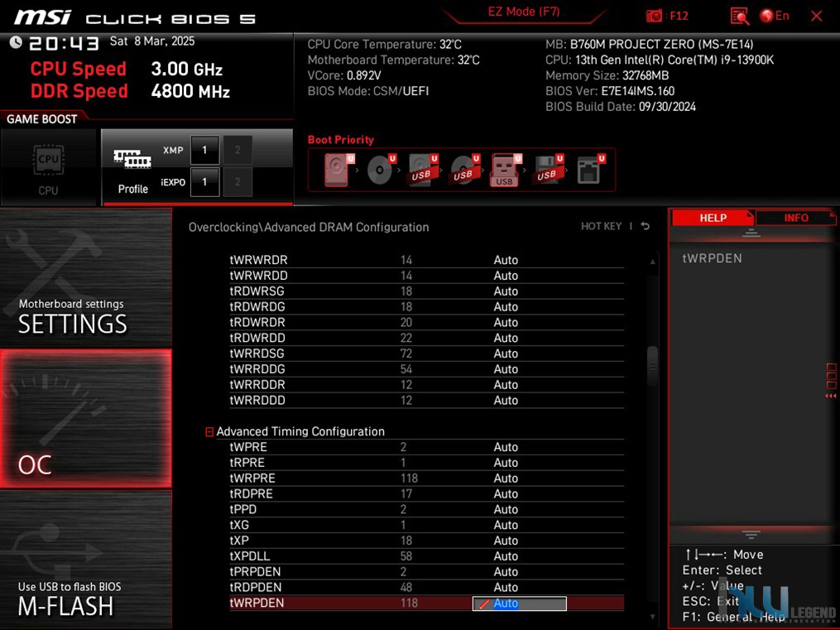Viewport: 840px width, 630px height.
Task: Enable XMP profile 2
Action: pyautogui.click(x=238, y=150)
